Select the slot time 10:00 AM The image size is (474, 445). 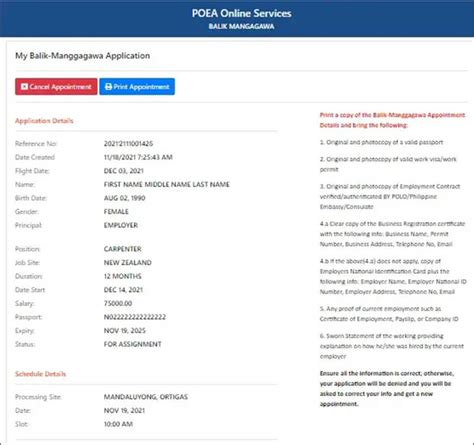[x=118, y=424]
